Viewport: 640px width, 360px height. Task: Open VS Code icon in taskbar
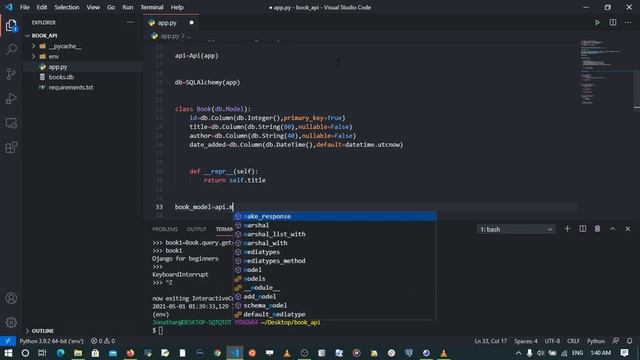[x=235, y=353]
